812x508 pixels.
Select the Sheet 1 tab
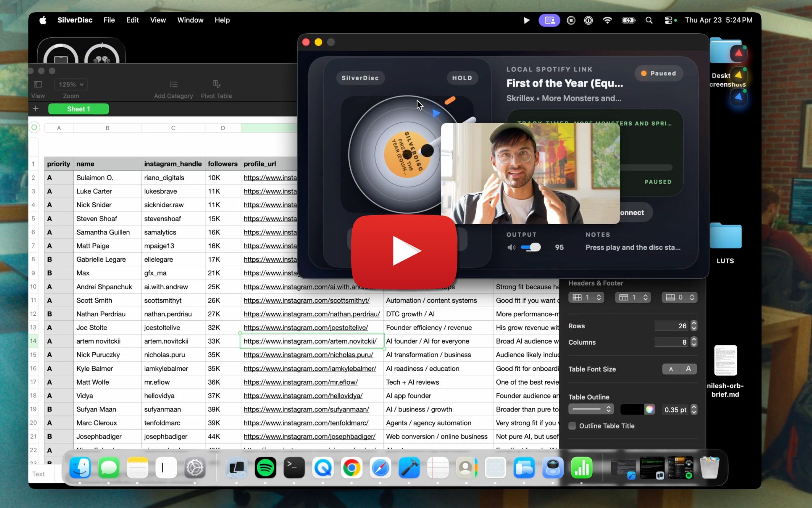click(x=78, y=109)
